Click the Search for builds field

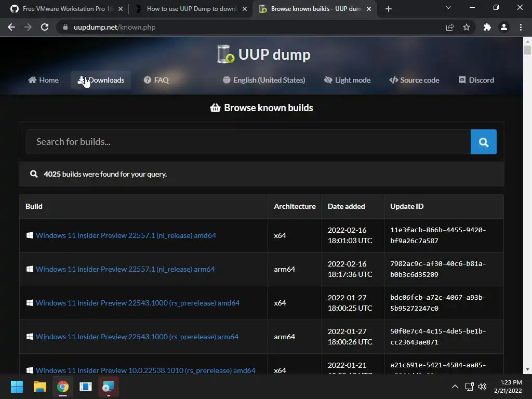(248, 142)
